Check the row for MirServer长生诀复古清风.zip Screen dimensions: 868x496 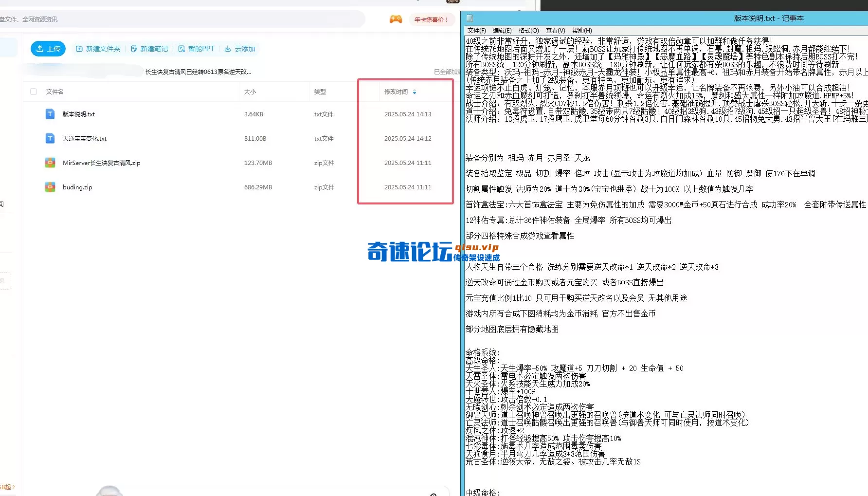33,163
